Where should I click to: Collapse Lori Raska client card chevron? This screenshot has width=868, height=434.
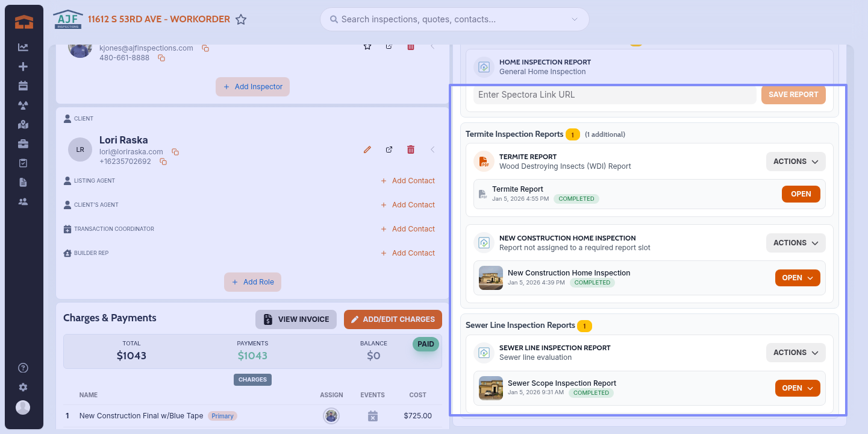[432, 149]
